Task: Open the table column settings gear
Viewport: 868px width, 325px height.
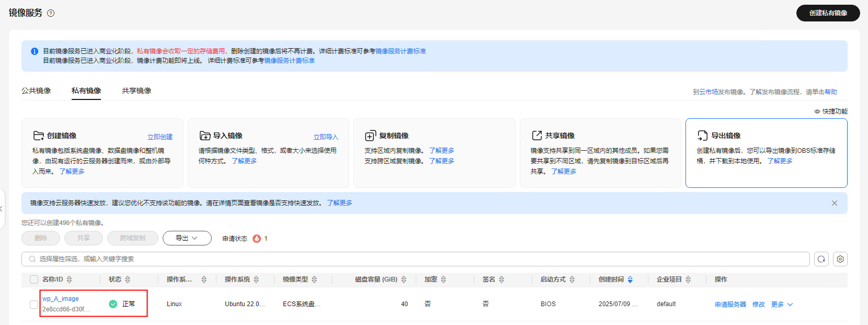Action: tap(840, 259)
